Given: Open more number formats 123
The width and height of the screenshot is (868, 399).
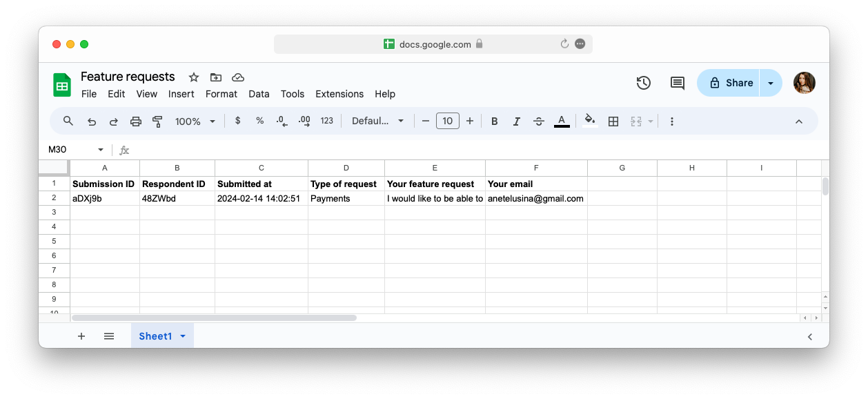Looking at the screenshot, I should click(x=327, y=121).
